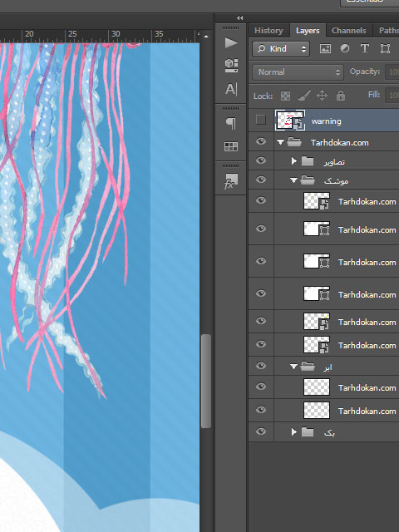Image resolution: width=399 pixels, height=532 pixels.
Task: Select the بک group name
Action: (x=329, y=432)
